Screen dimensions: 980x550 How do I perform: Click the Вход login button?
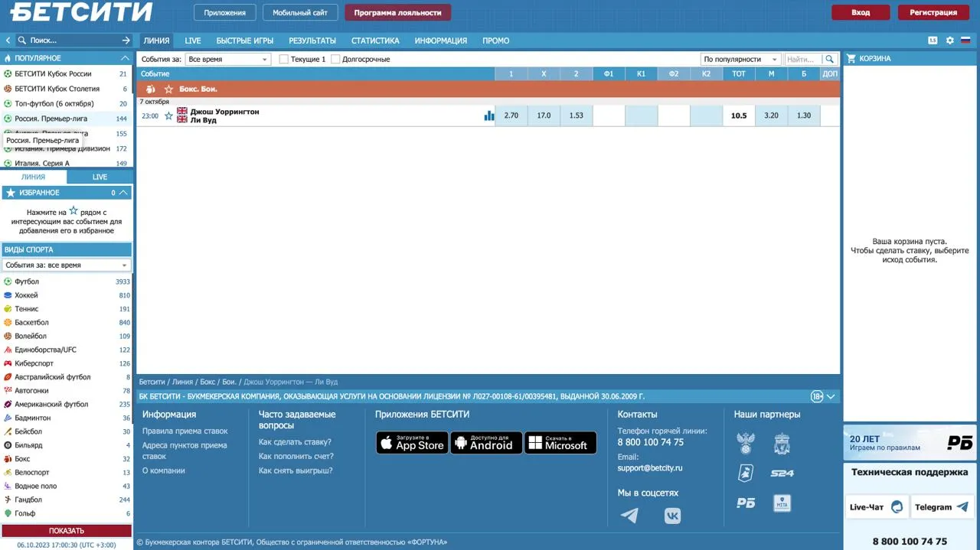click(x=861, y=12)
